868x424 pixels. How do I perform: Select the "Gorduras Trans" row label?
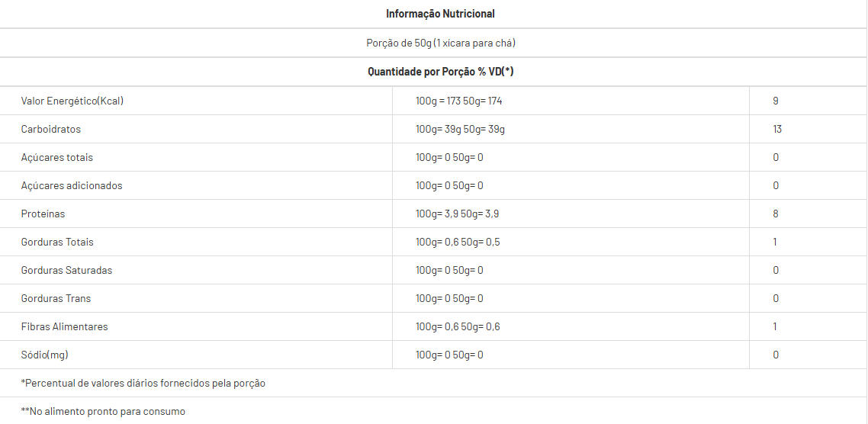pos(56,298)
